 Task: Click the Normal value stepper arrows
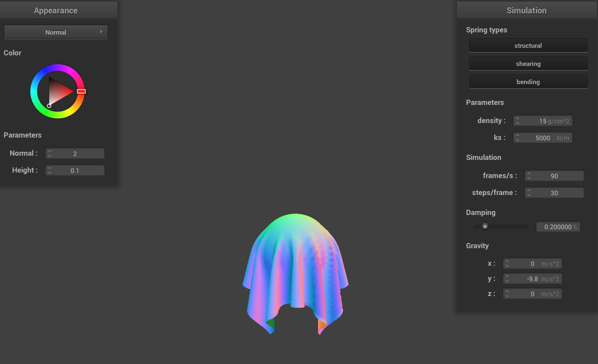tap(50, 153)
